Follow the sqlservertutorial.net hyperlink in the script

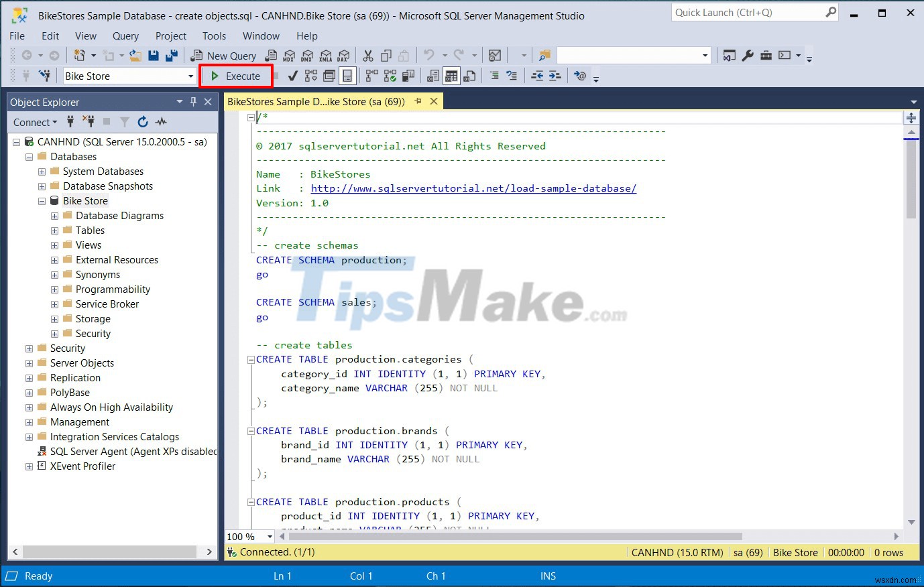(473, 188)
